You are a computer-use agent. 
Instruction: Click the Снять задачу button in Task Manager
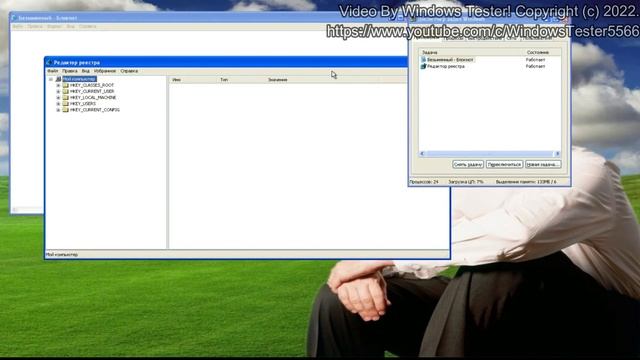(x=468, y=164)
